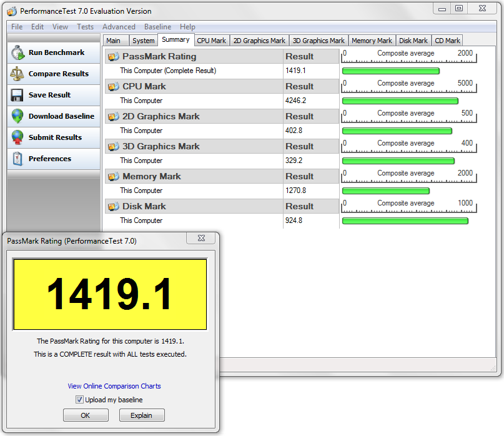Click the Explain button
Screen dimensions: 504x436
[142, 415]
